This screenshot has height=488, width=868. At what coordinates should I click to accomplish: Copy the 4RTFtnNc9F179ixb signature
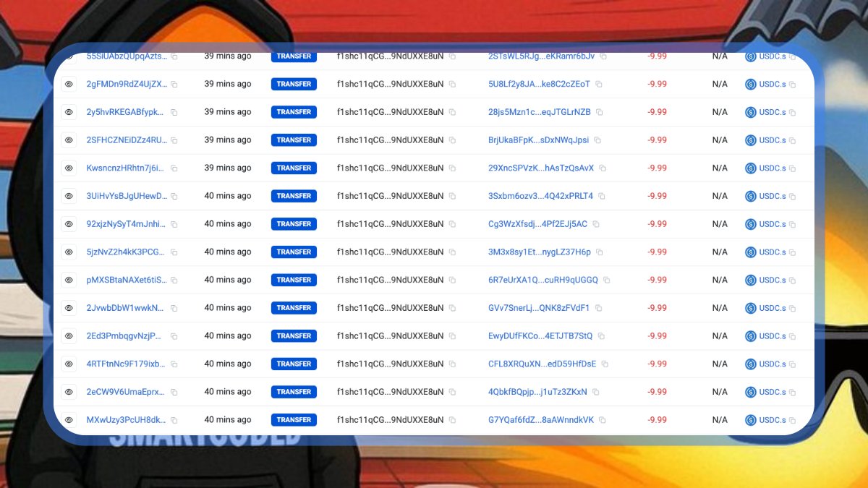click(x=174, y=364)
